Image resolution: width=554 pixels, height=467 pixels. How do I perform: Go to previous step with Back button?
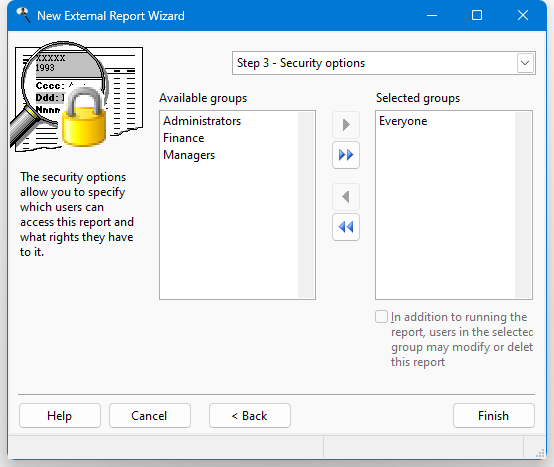[250, 416]
